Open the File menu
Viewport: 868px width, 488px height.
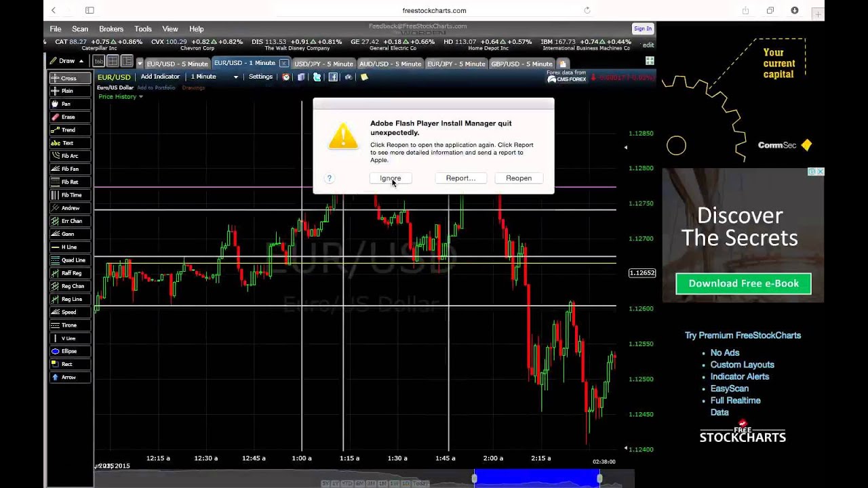56,29
